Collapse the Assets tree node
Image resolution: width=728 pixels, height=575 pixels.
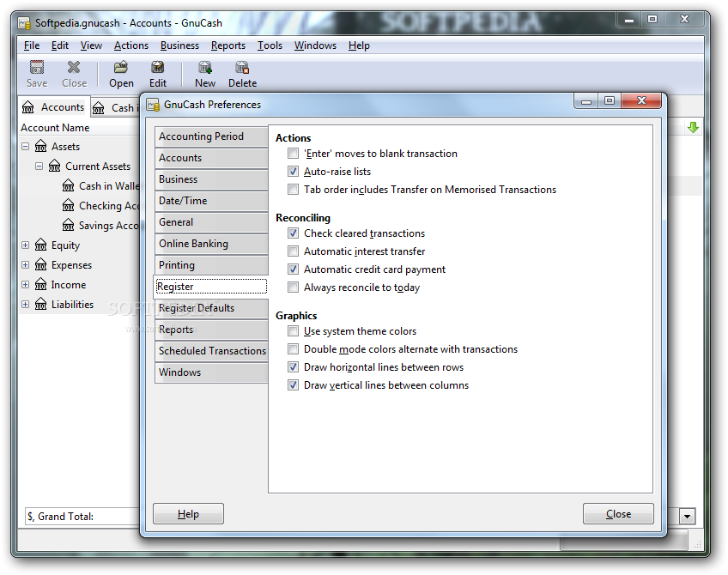(x=26, y=146)
